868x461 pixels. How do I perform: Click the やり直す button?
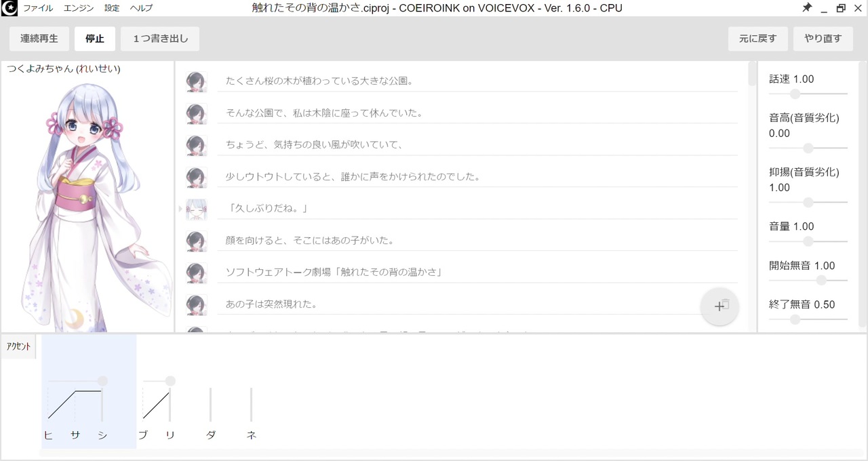[x=823, y=39]
